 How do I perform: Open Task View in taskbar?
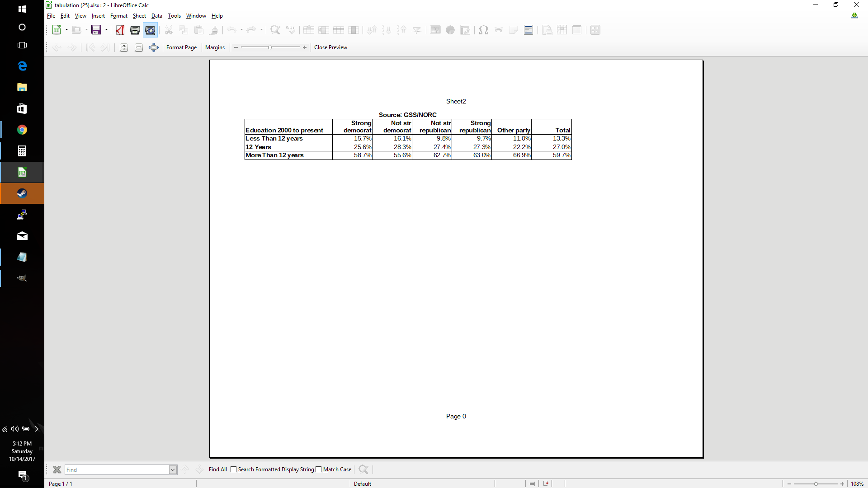point(22,45)
